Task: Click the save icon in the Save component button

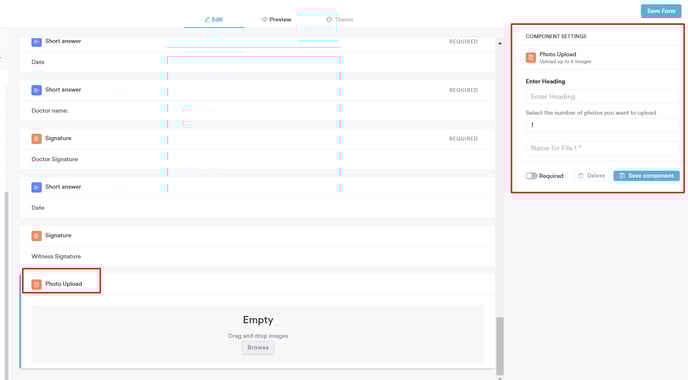Action: click(x=622, y=176)
